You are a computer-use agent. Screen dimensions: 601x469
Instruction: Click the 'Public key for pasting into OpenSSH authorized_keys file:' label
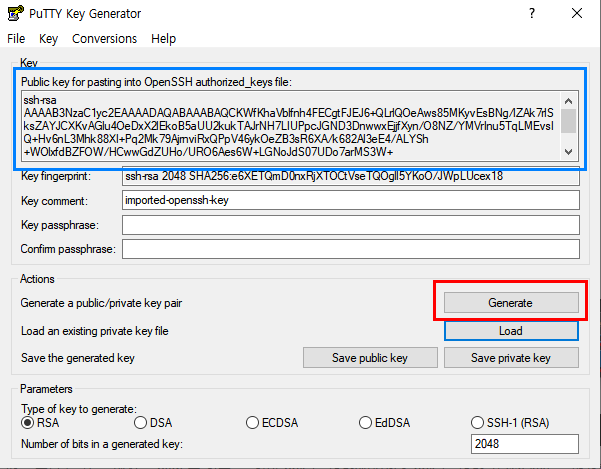point(156,82)
